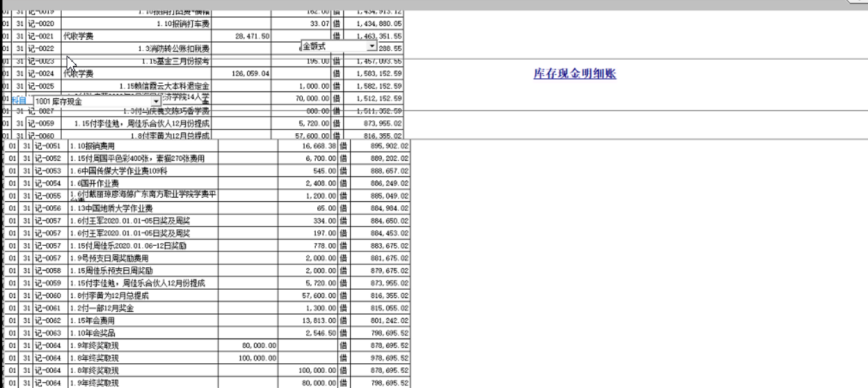This screenshot has width=868, height=388.
Task: Select voucher cell 记-0056
Action: tap(49, 208)
